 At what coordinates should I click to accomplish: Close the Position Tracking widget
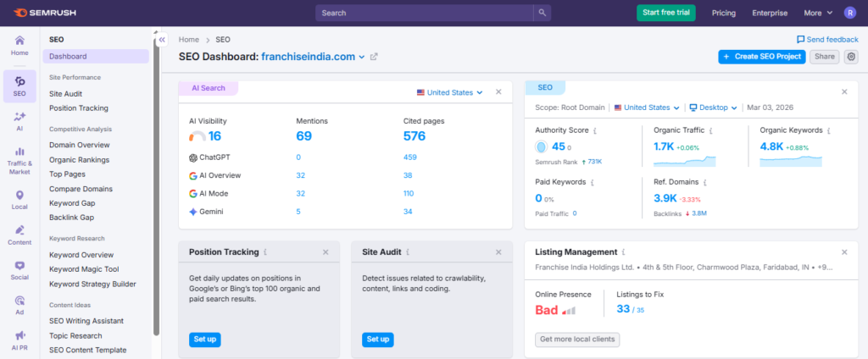click(325, 252)
